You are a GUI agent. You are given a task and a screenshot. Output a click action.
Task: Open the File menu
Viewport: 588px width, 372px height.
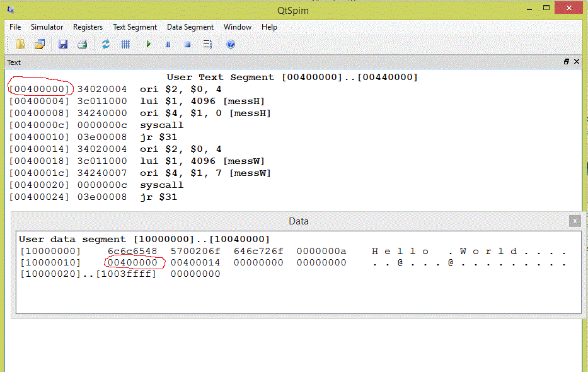coord(15,27)
